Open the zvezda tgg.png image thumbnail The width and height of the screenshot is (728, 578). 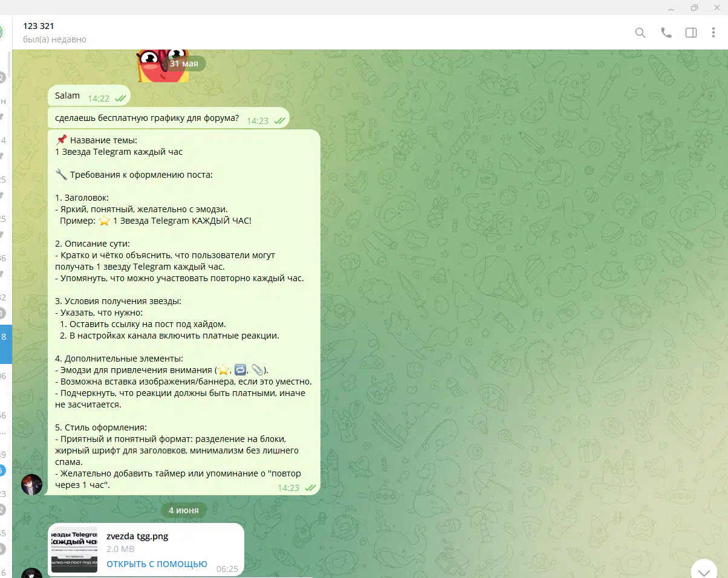click(74, 550)
